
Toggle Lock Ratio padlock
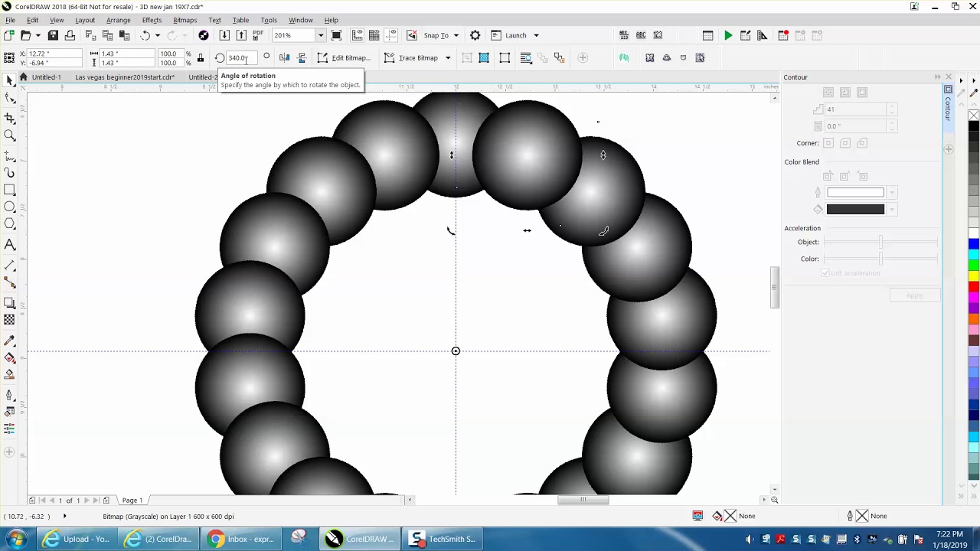[201, 58]
